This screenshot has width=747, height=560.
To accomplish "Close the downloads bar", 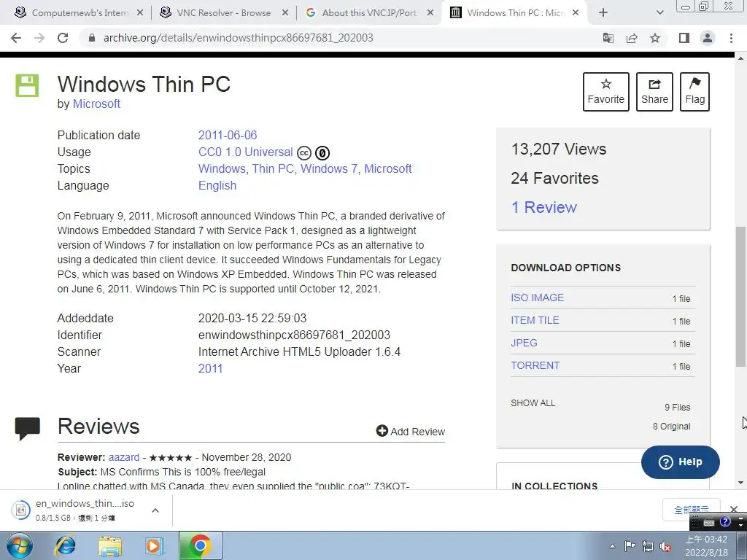I will click(x=734, y=510).
